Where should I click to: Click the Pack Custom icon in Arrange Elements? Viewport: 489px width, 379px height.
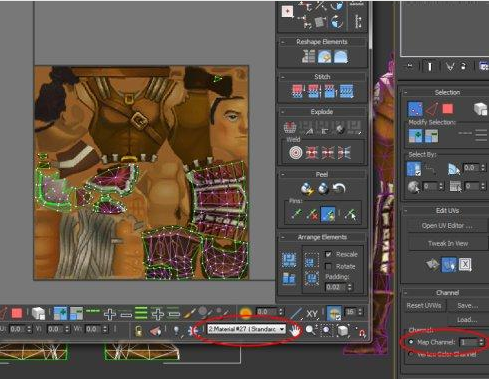pyautogui.click(x=289, y=260)
